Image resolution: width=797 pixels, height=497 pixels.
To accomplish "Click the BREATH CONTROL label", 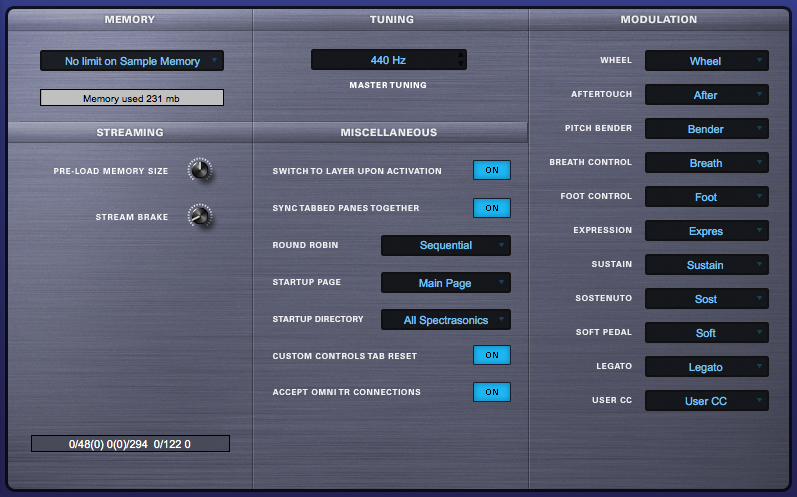I will tap(591, 162).
